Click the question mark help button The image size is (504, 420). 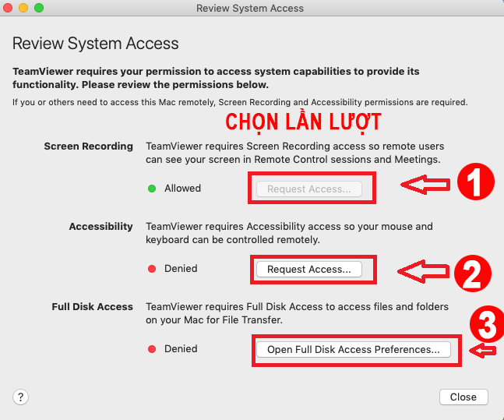(21, 397)
